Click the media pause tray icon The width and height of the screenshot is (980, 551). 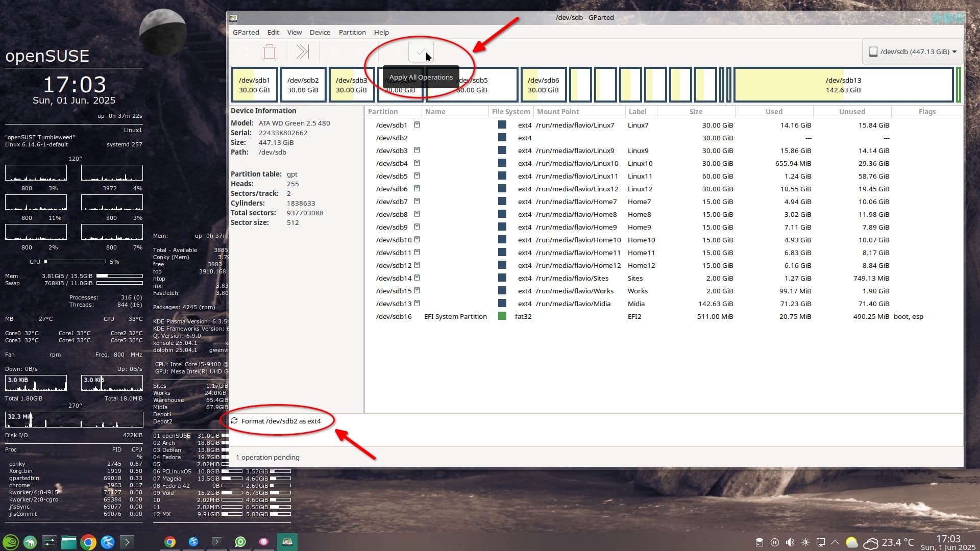[775, 542]
